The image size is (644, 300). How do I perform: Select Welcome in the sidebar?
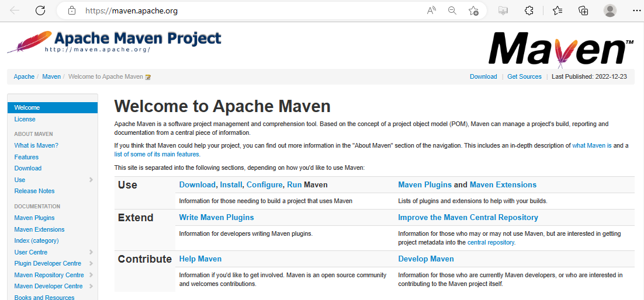tap(53, 107)
